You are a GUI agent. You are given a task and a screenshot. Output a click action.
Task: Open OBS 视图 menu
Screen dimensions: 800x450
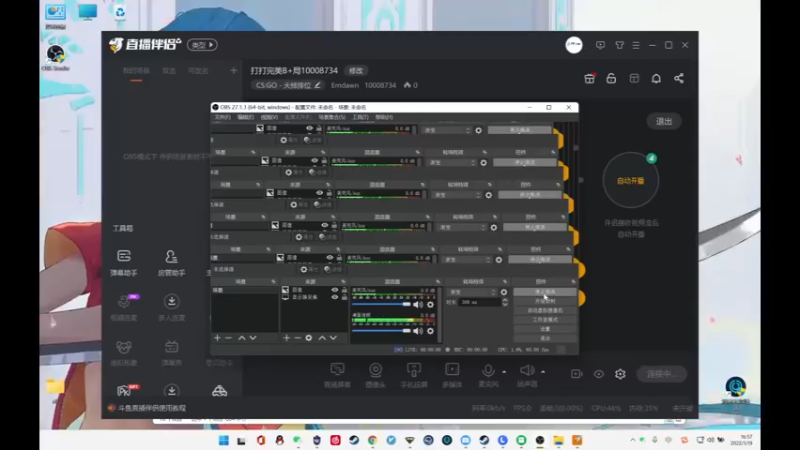269,117
